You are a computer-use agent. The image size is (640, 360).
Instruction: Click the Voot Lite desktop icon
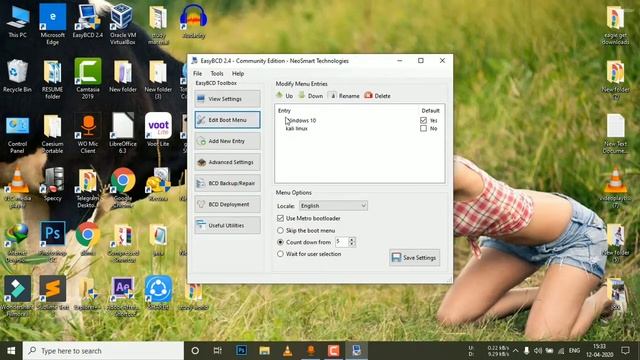pyautogui.click(x=158, y=130)
